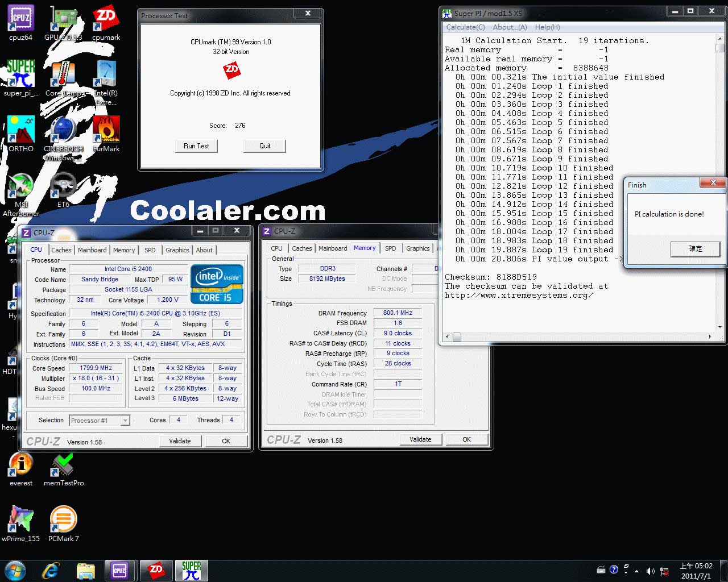Switch to the Mainboard tab in left CPU-Z

coord(92,250)
